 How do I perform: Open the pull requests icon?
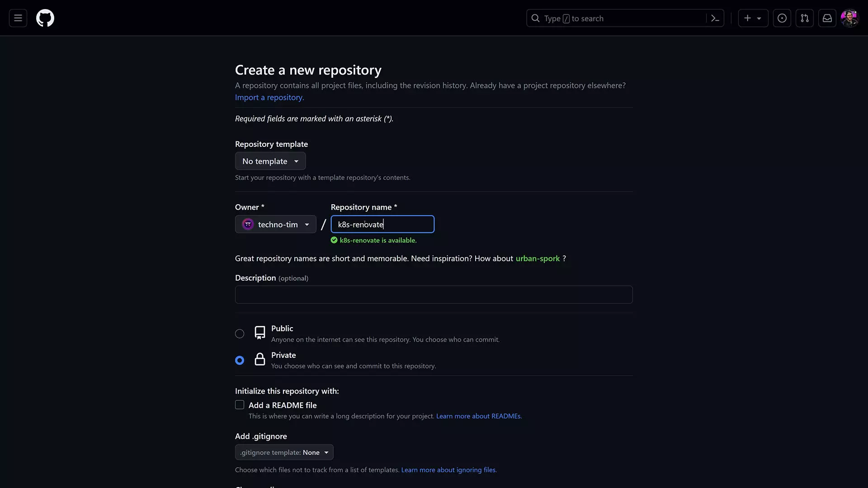(x=804, y=18)
